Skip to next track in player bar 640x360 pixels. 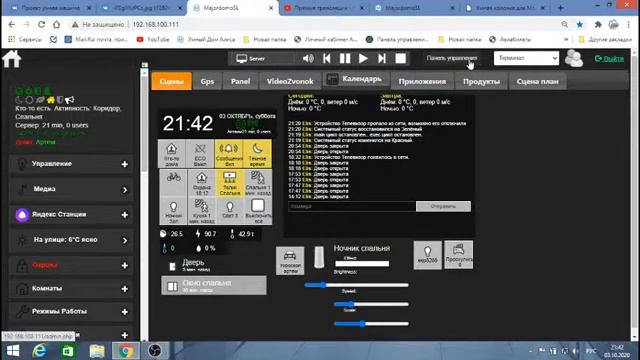(x=382, y=58)
